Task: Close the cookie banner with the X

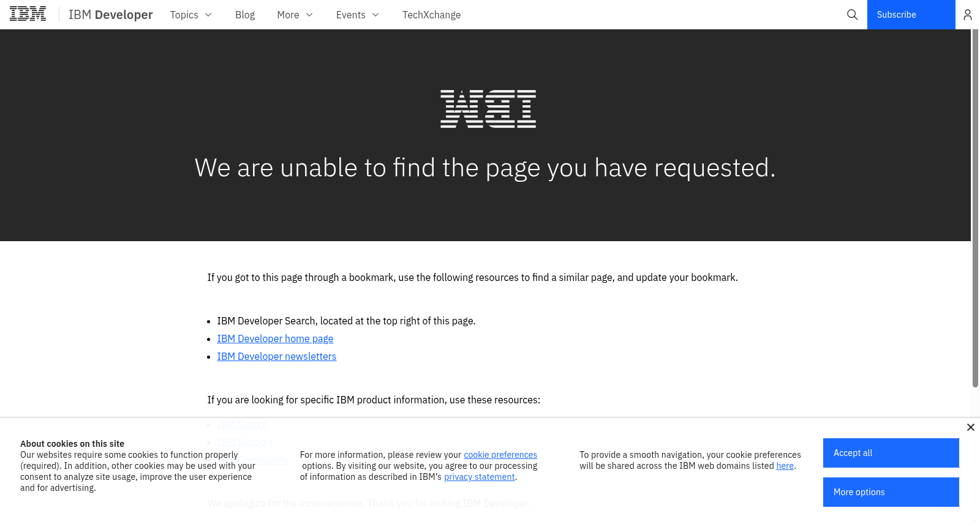Action: tap(971, 427)
